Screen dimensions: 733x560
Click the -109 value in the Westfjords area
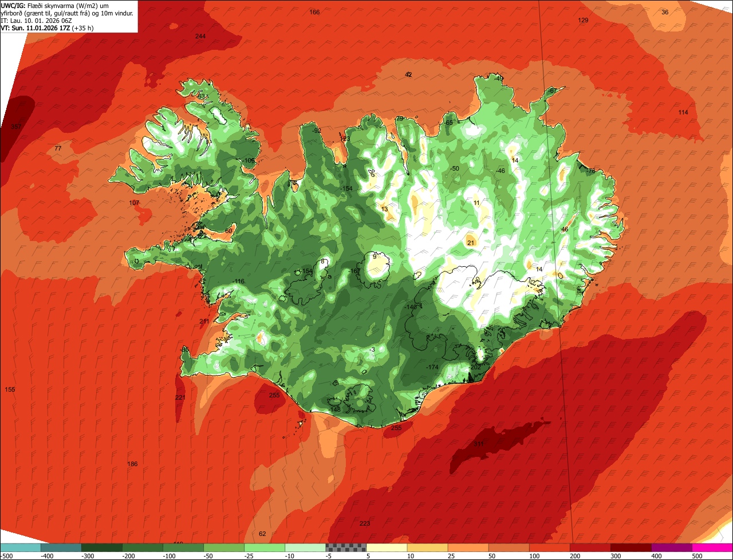(x=249, y=160)
